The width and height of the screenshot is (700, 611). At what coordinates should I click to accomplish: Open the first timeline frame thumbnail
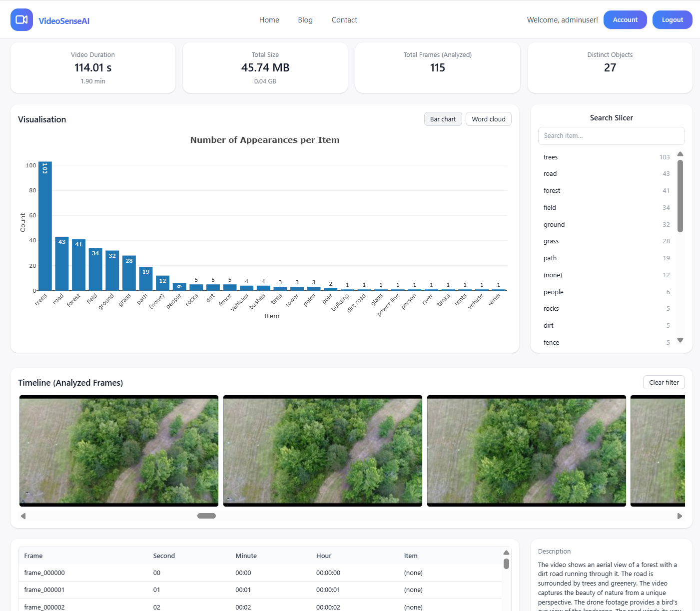(119, 451)
